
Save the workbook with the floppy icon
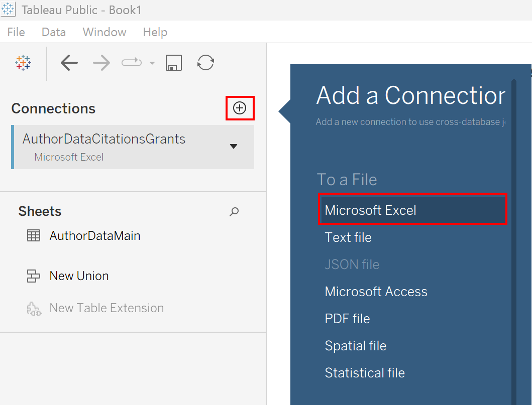(174, 63)
